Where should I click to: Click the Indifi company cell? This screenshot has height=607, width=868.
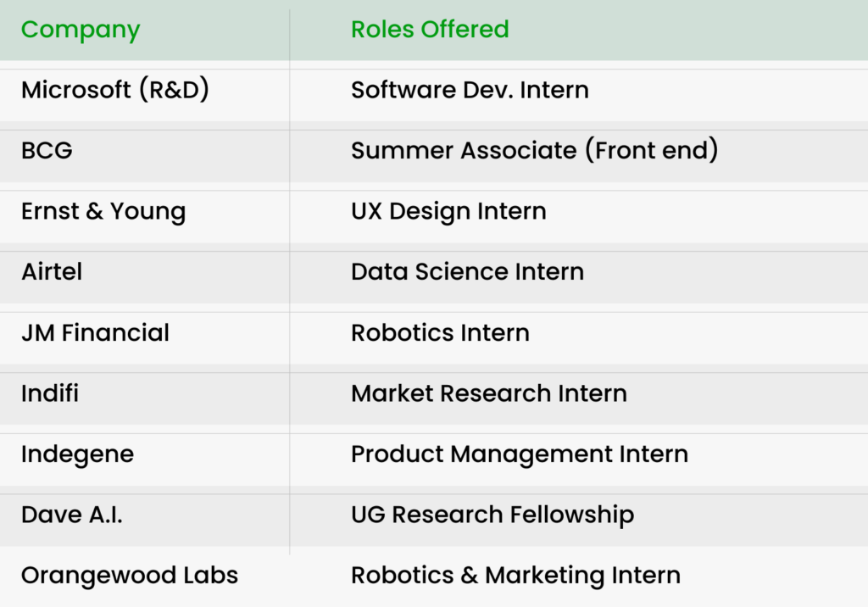50,393
